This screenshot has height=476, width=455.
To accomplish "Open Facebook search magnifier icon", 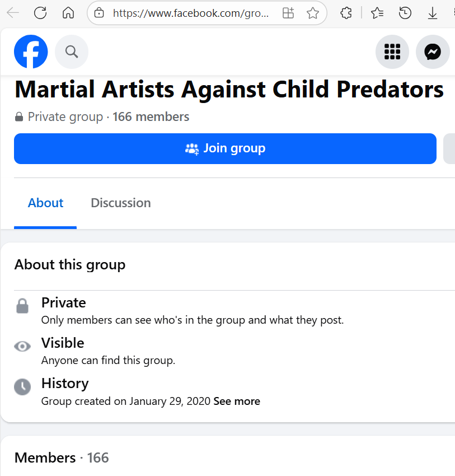I will [x=72, y=52].
